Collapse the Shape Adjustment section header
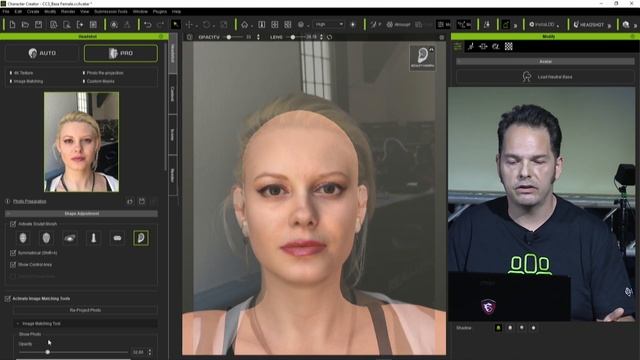This screenshot has width=640, height=360. click(x=81, y=213)
